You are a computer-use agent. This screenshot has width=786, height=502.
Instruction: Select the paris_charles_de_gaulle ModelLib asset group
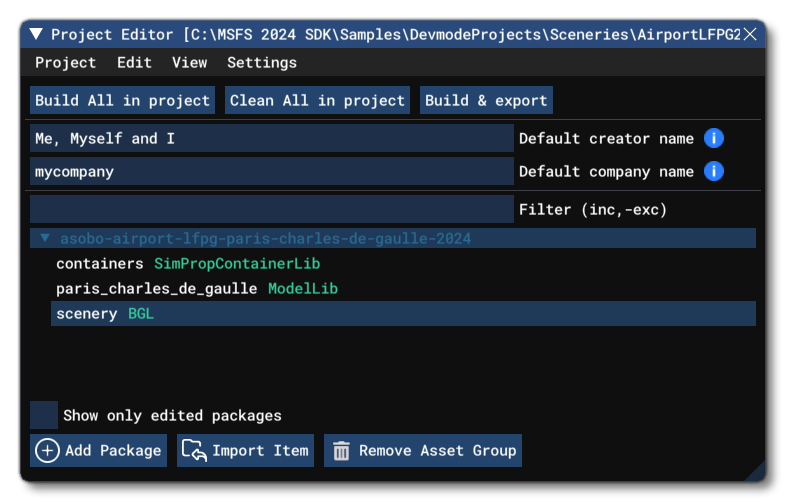[403, 288]
